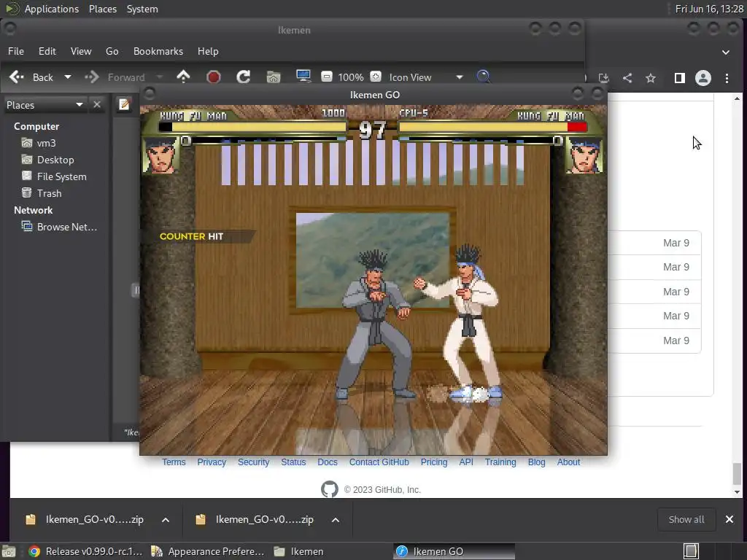747x560 pixels.
Task: Open the System menu in top panel
Action: tap(142, 9)
